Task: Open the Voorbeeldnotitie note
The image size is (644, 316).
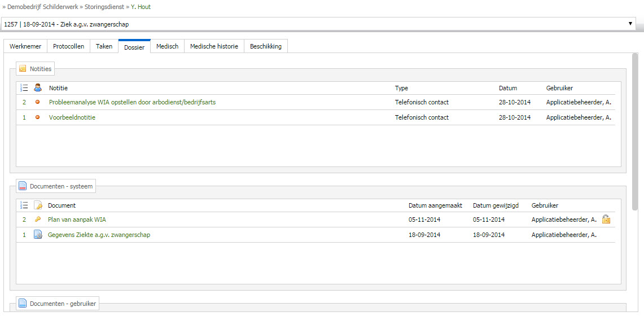Action: [x=72, y=117]
